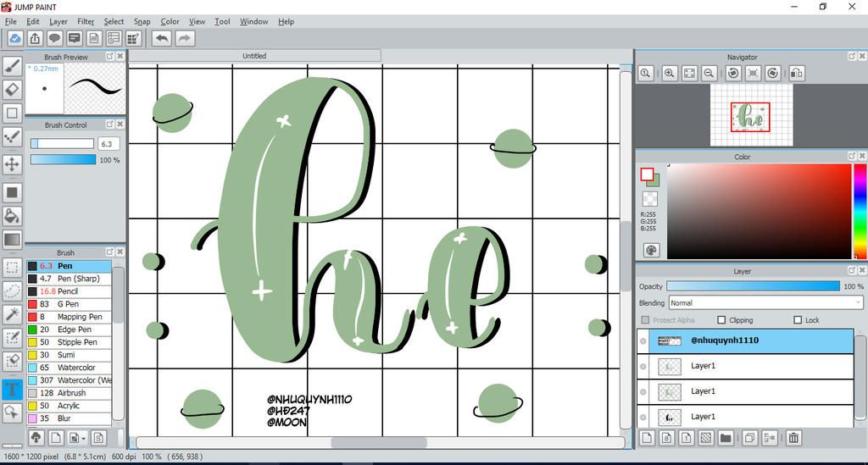Pick a hue on rainbow color bar

[x=860, y=211]
